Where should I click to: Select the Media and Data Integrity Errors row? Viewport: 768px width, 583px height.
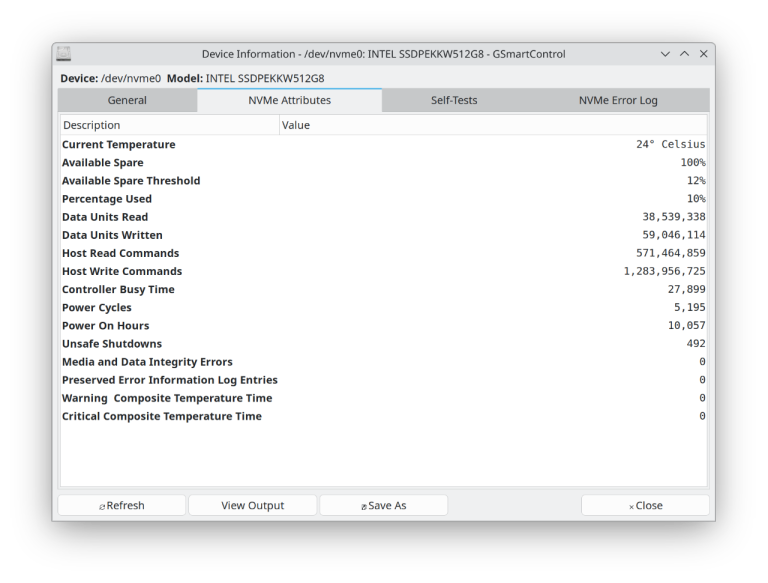384,362
